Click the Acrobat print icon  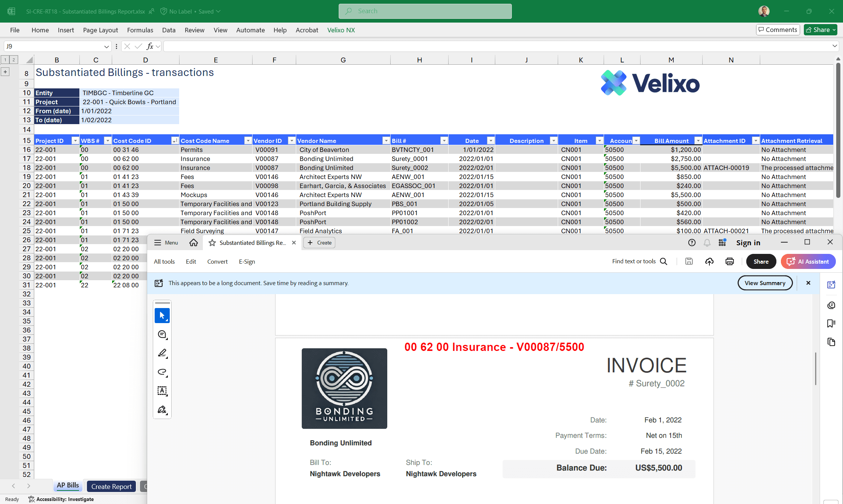pyautogui.click(x=729, y=261)
